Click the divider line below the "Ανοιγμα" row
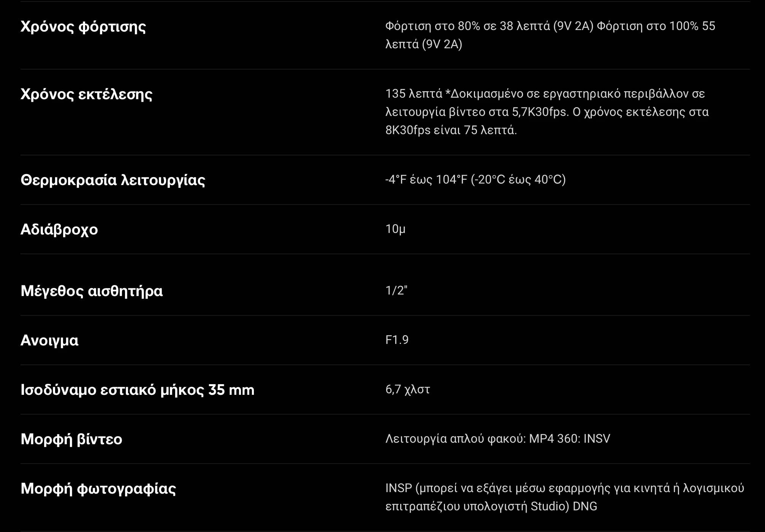This screenshot has width=765, height=532. (x=385, y=365)
